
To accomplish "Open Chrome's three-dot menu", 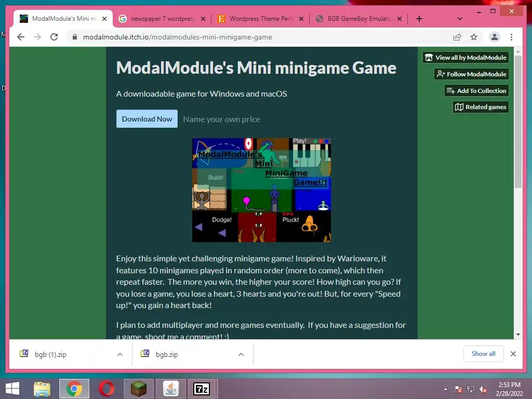I will pos(511,37).
